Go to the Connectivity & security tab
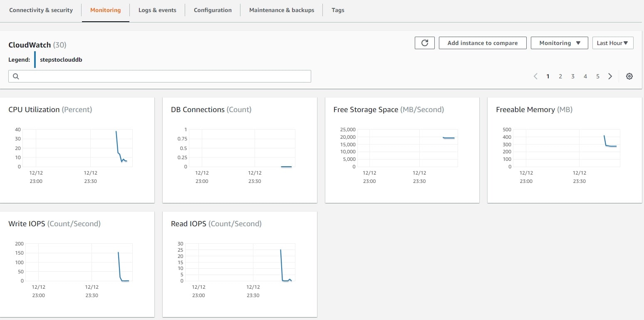The width and height of the screenshot is (644, 320). coord(40,10)
